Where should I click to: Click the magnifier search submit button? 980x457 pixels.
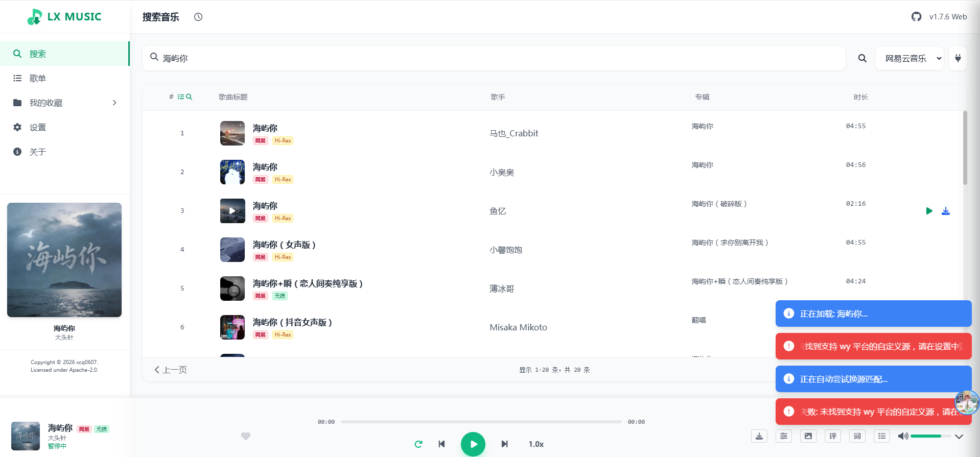(862, 58)
